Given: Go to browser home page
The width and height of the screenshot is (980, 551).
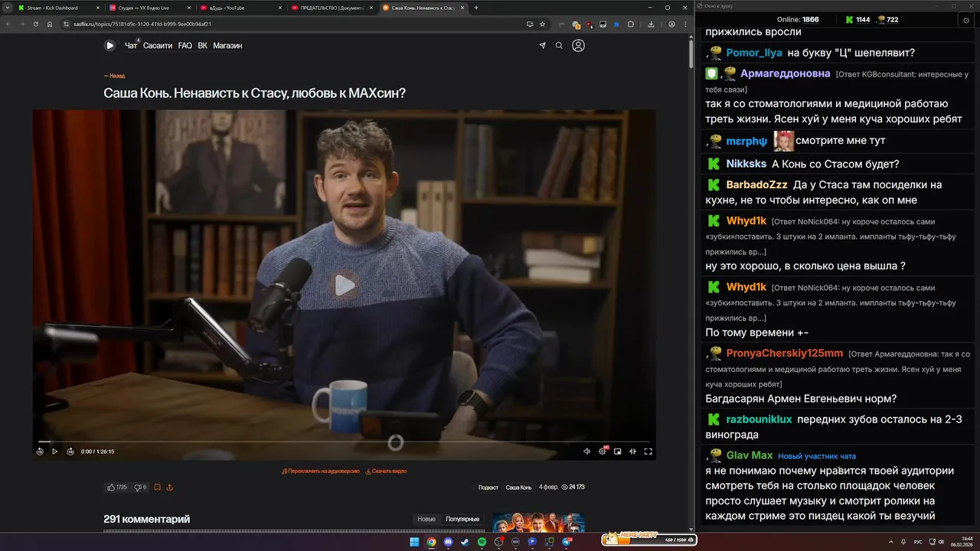Looking at the screenshot, I should 50,24.
